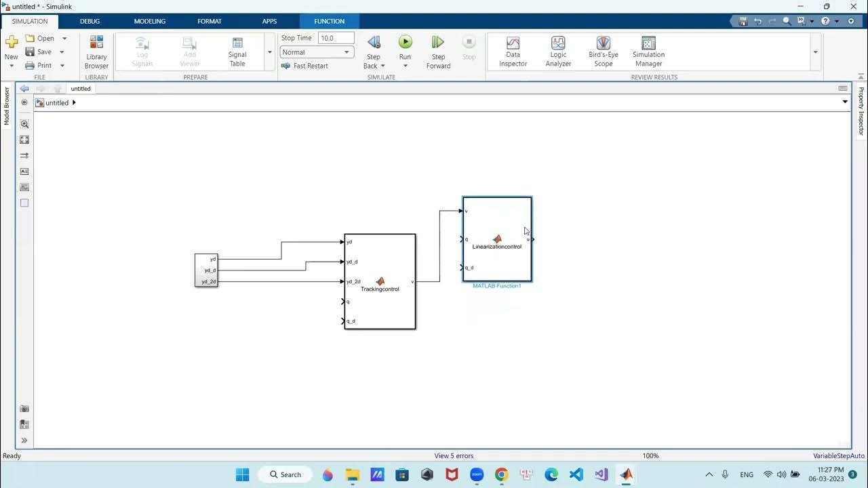Open the Data Inspector
Image resolution: width=868 pixels, height=488 pixels.
(x=513, y=52)
